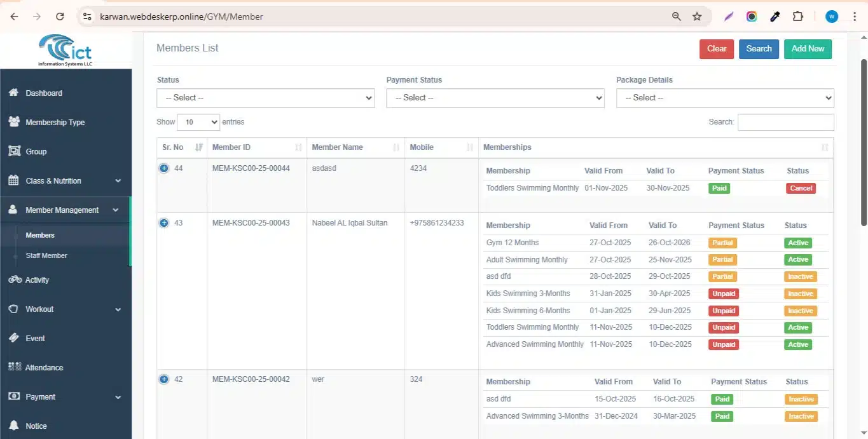Open Attendance using its grid icon
Image resolution: width=868 pixels, height=439 pixels.
[x=15, y=367]
